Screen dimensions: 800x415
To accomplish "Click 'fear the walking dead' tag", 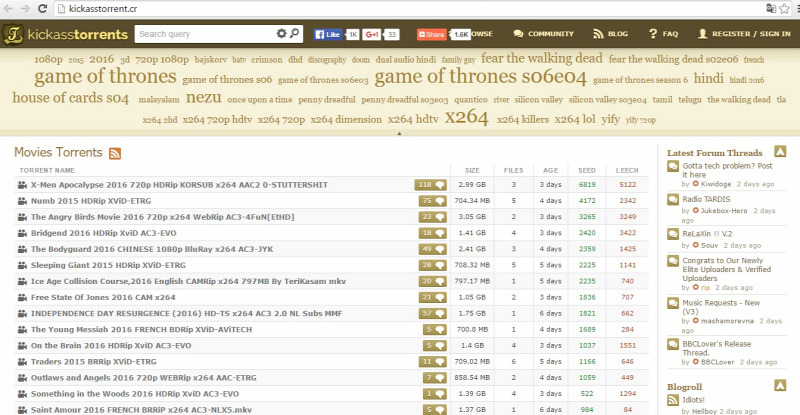I will point(541,58).
